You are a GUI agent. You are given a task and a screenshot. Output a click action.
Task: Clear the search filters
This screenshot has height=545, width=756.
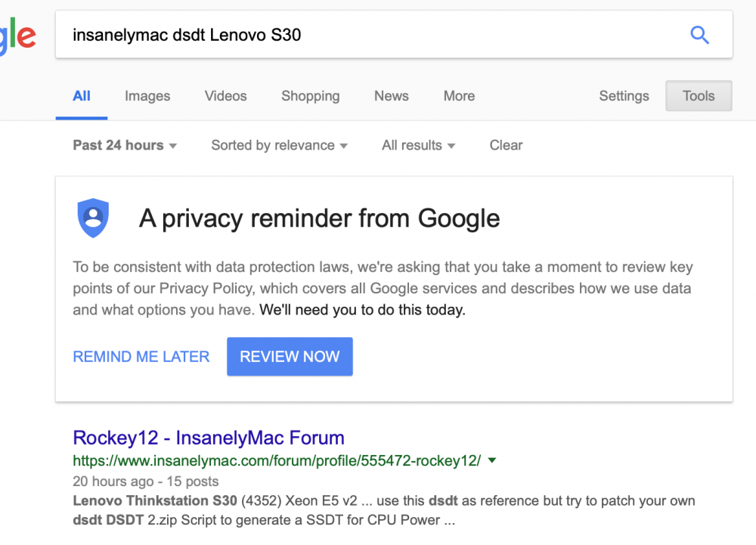(506, 145)
